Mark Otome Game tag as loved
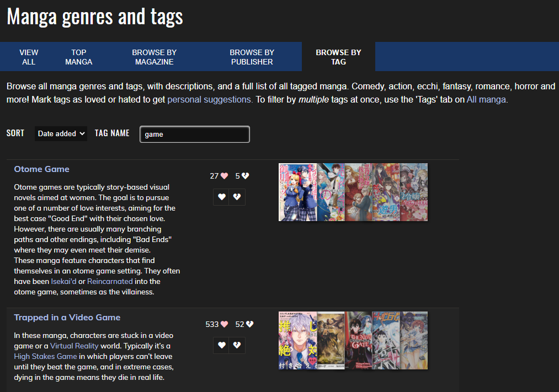Image resolution: width=559 pixels, height=392 pixels. 221,197
